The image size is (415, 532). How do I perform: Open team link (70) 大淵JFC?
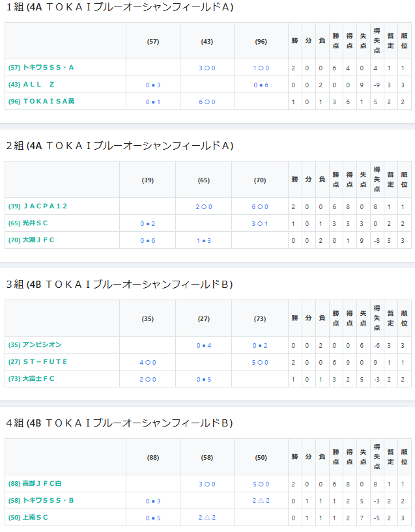pyautogui.click(x=31, y=240)
